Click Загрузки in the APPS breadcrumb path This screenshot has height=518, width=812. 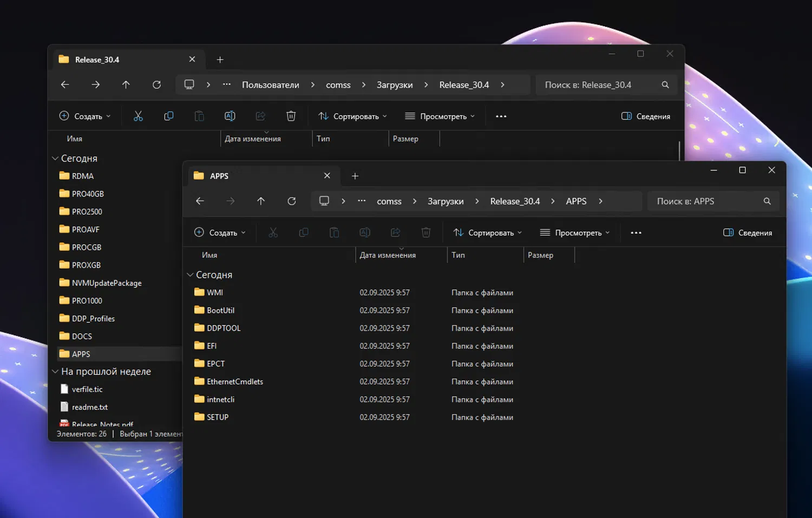tap(446, 201)
